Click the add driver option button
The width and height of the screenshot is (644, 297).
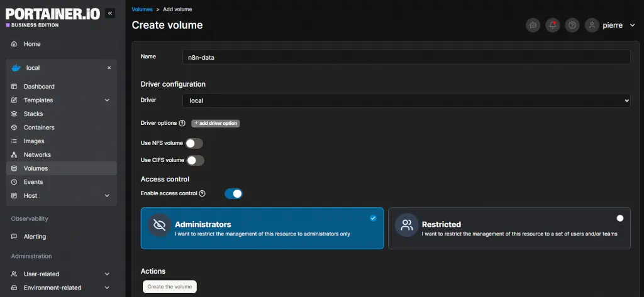[216, 123]
